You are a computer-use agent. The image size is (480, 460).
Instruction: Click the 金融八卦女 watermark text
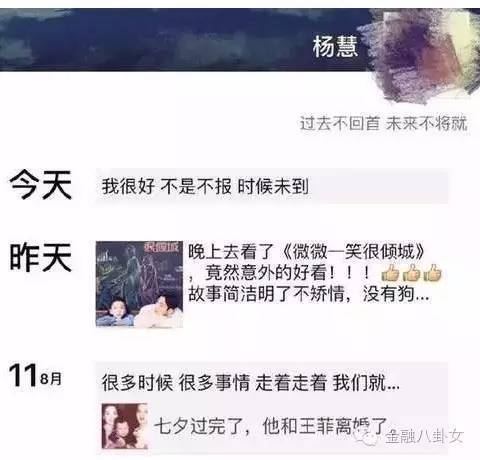click(425, 436)
